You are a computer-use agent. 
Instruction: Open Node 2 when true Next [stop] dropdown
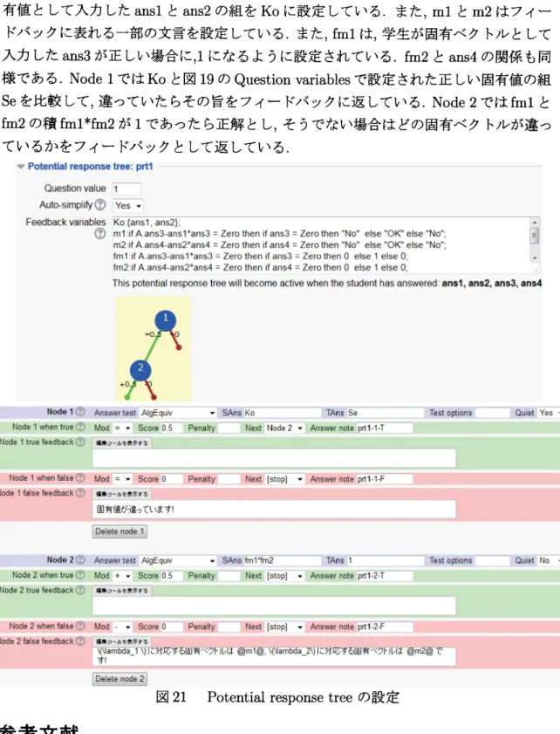(285, 576)
